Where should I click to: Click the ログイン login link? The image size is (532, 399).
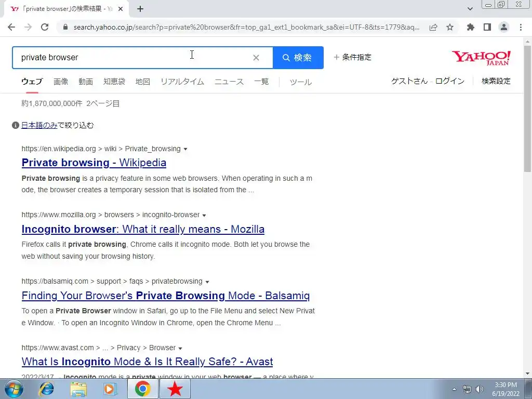pyautogui.click(x=450, y=81)
